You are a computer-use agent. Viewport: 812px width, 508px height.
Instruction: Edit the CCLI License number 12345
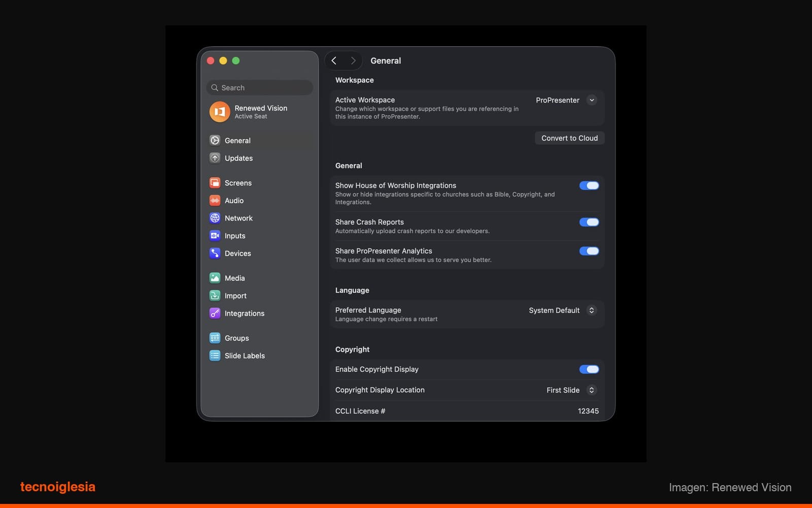[588, 411]
